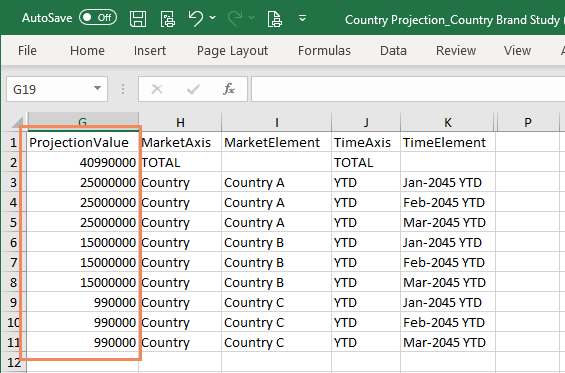Image resolution: width=565 pixels, height=373 pixels.
Task: Click Country in row 5 MarketAxis column
Action: [180, 223]
